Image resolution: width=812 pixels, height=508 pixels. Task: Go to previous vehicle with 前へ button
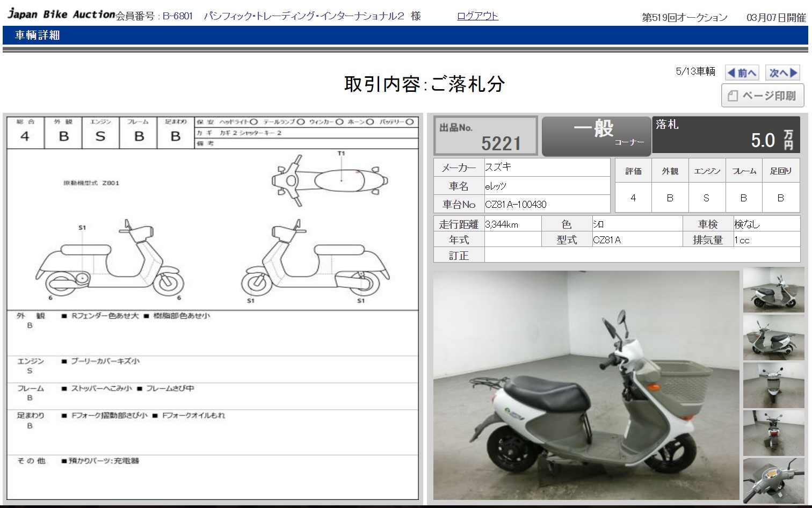click(742, 72)
